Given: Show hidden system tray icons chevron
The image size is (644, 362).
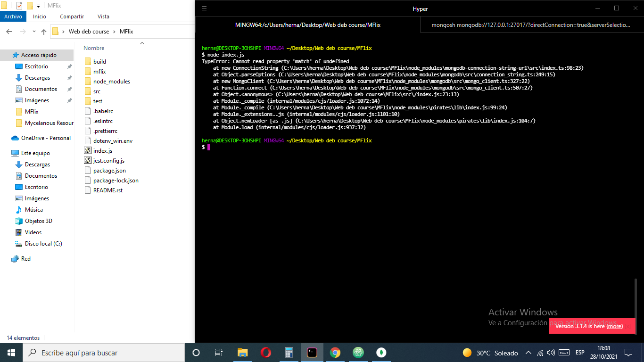Looking at the screenshot, I should 528,353.
